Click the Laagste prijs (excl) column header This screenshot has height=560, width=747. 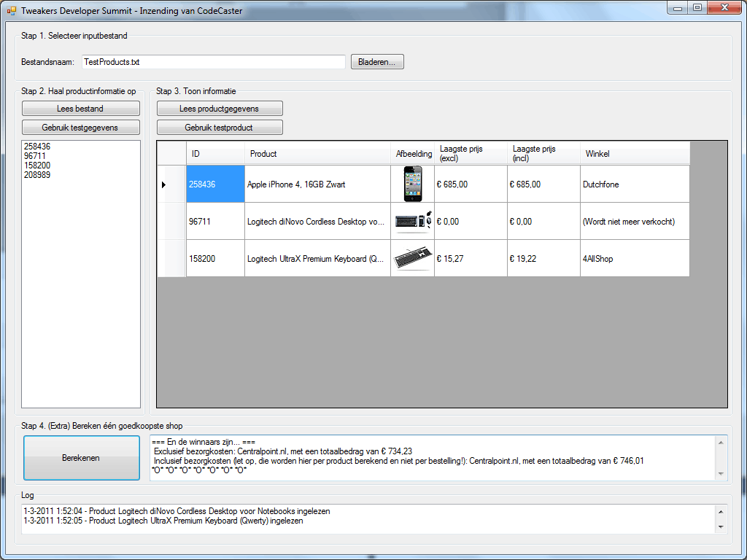pyautogui.click(x=471, y=153)
